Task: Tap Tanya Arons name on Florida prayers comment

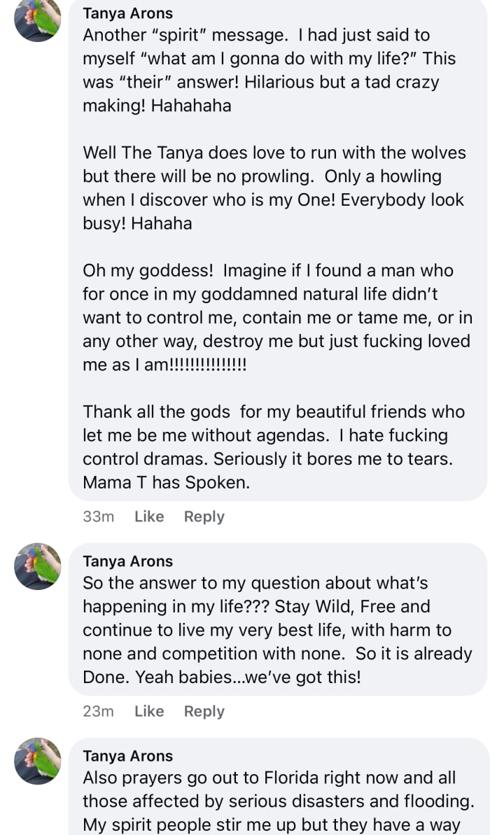Action: tap(127, 756)
